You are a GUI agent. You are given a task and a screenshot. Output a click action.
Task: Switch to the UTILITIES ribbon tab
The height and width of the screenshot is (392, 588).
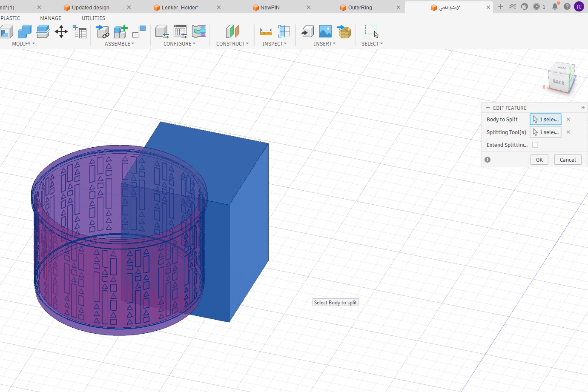[x=93, y=18]
